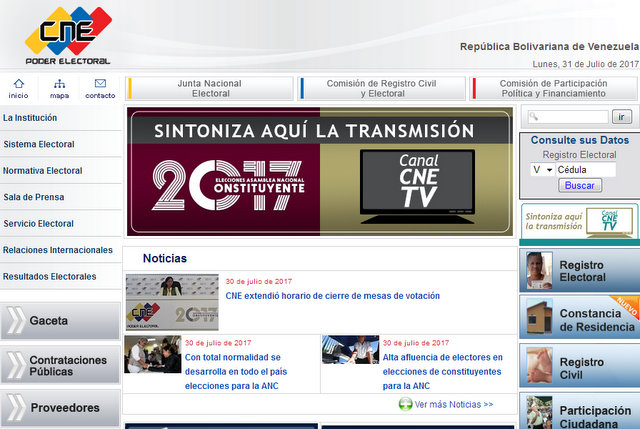640x429 pixels.
Task: Click thumbnail of CNE press conference news
Action: (172, 302)
